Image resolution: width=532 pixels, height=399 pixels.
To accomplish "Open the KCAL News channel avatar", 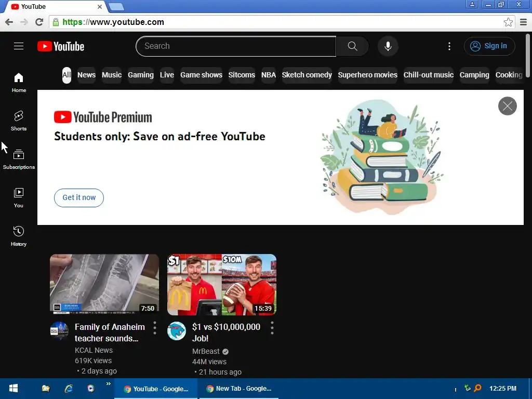I will click(x=59, y=331).
